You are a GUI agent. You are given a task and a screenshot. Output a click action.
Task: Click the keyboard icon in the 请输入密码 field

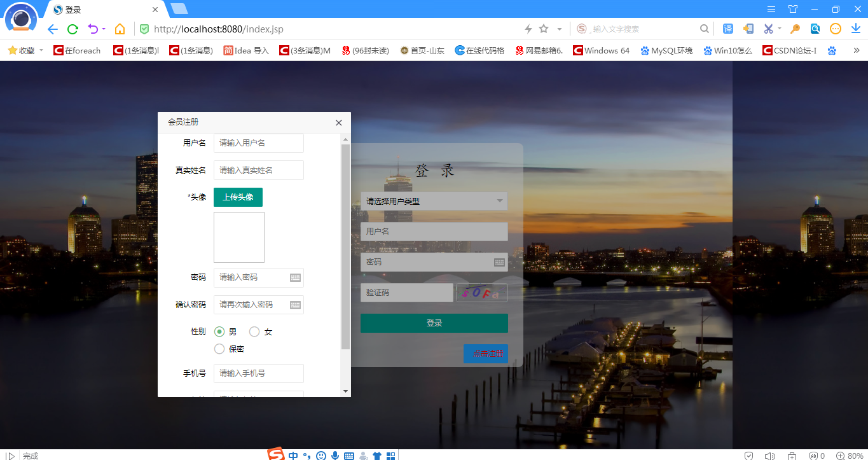295,277
